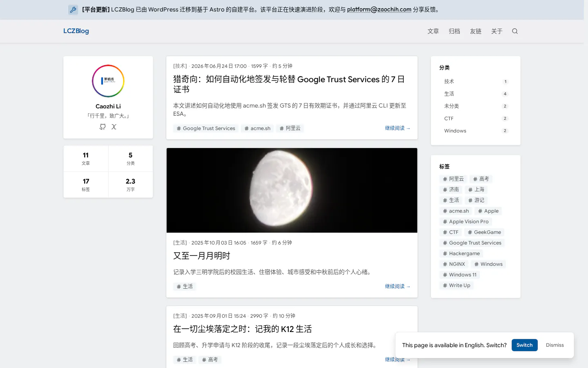Open the X (Twitter) icon under Caozhi Li
Image resolution: width=588 pixels, height=368 pixels.
click(114, 127)
